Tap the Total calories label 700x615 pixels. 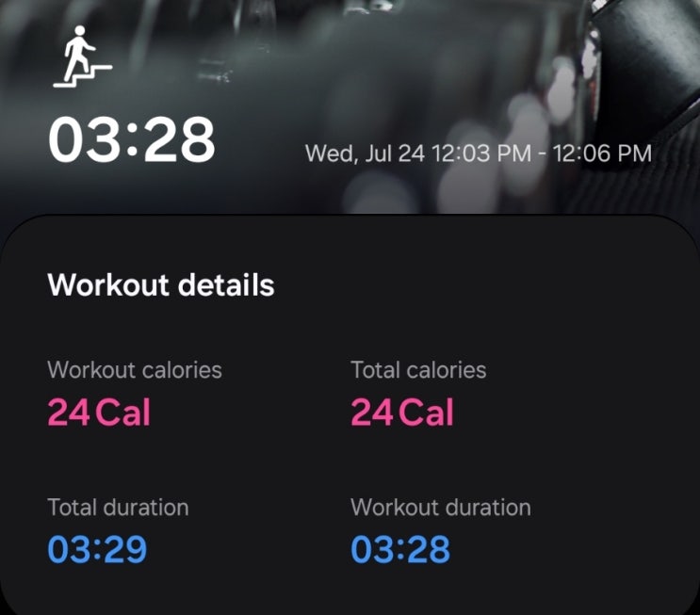click(418, 370)
